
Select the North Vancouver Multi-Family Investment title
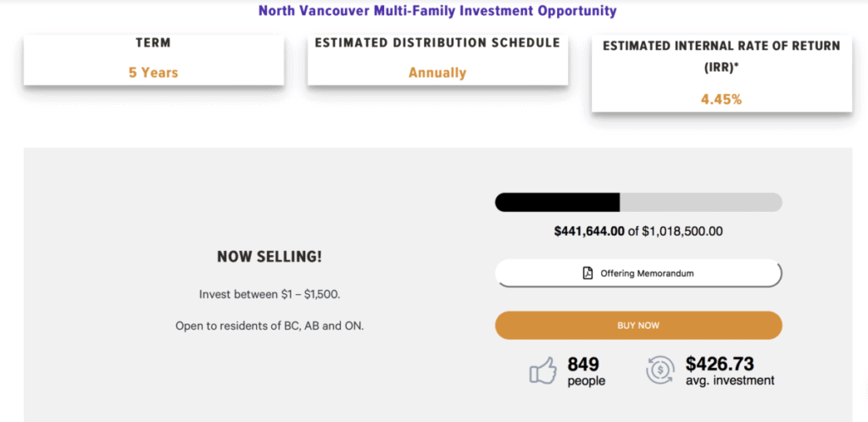(x=437, y=11)
